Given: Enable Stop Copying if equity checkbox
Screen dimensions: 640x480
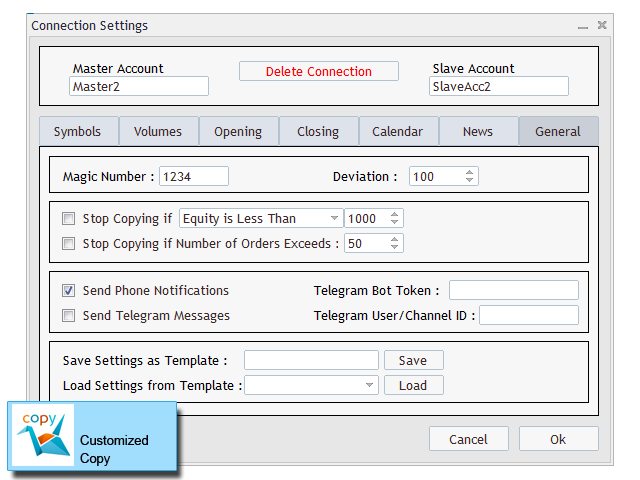Looking at the screenshot, I should pos(68,218).
